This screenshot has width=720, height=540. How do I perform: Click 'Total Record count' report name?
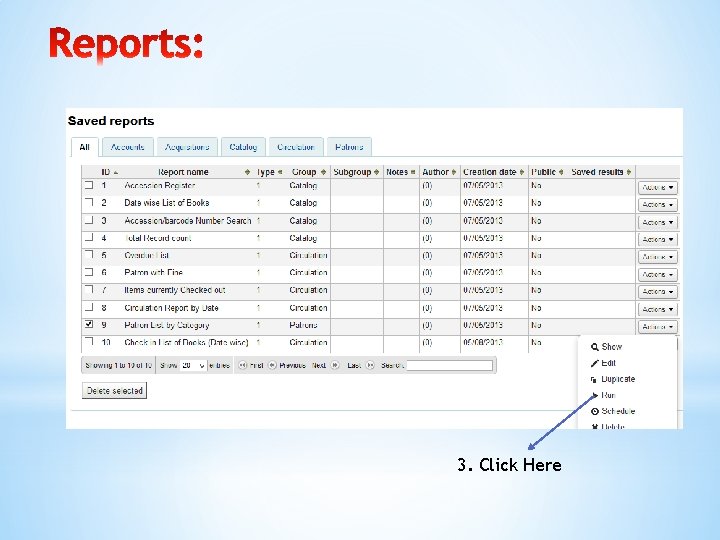coord(158,238)
